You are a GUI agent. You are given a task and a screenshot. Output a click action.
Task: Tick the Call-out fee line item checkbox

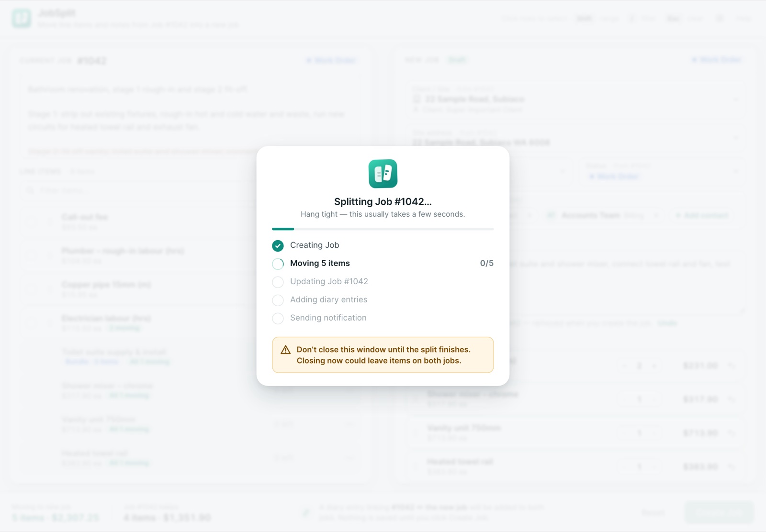(32, 222)
